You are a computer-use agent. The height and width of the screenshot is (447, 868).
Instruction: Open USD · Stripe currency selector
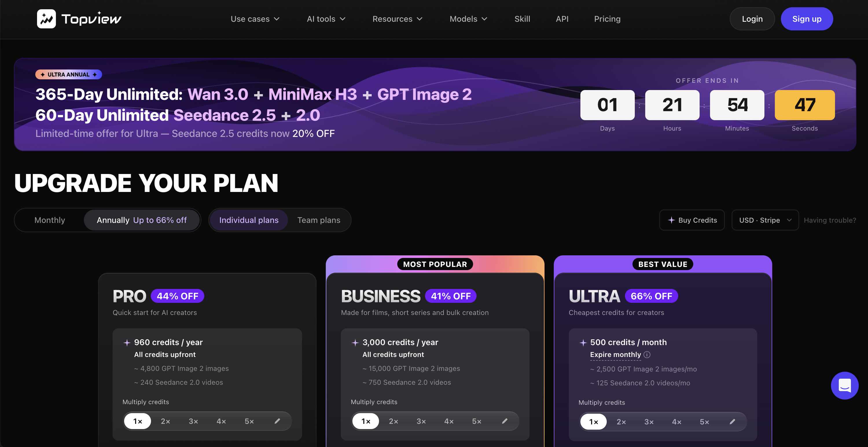click(x=765, y=220)
